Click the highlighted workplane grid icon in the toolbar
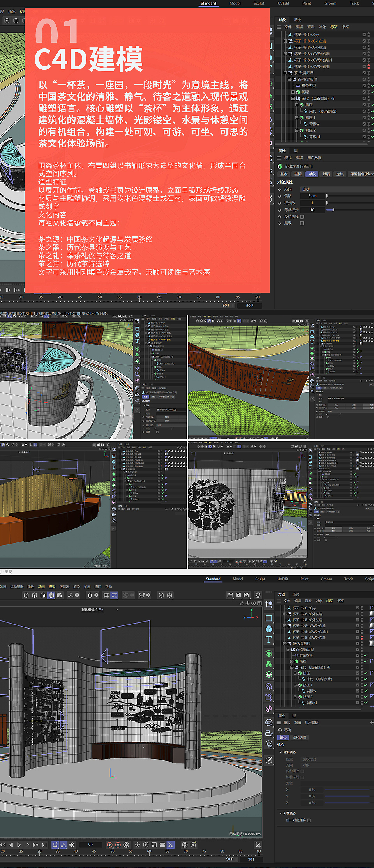Viewport: 374px width, 868px height. 114,595
